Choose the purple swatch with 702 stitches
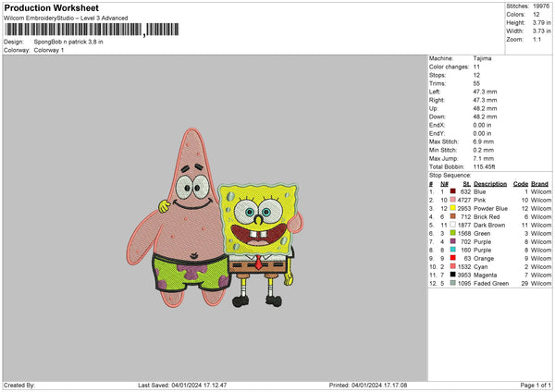Image resolution: width=555 pixels, height=392 pixels. 452,241
